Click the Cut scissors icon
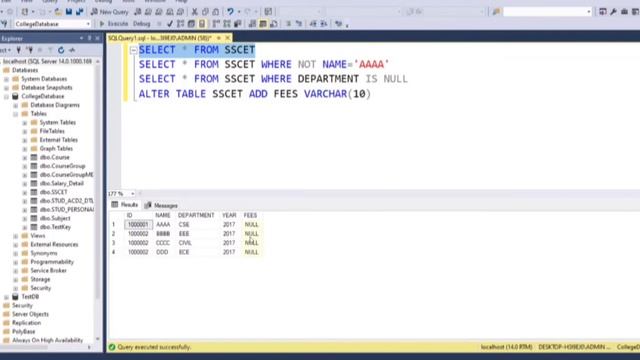 [195, 12]
